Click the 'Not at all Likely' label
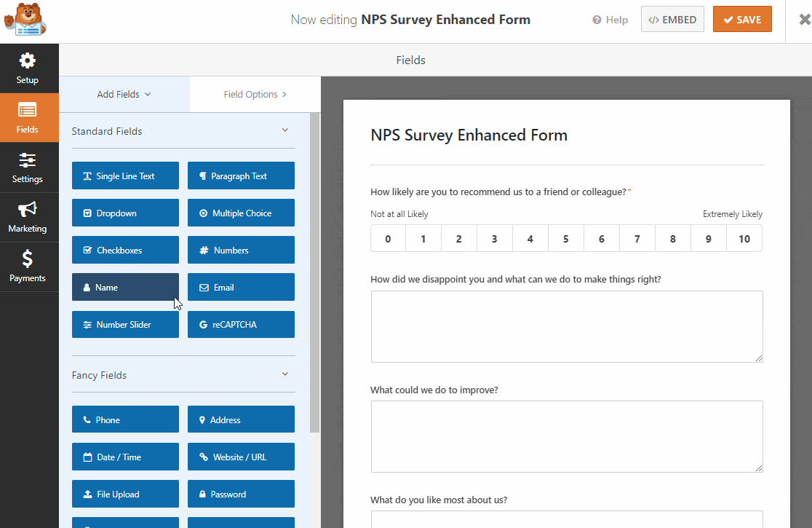Screen dimensions: 812x528 [399, 214]
